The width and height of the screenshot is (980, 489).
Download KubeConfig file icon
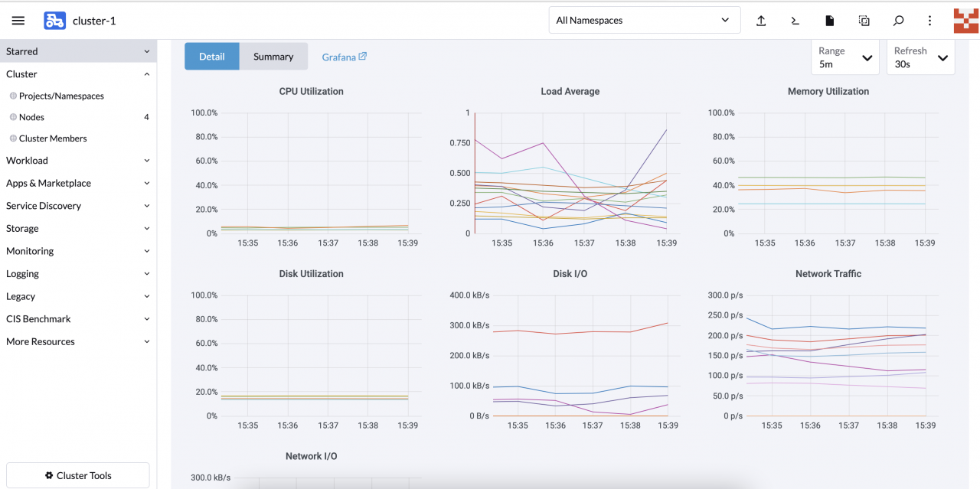829,21
